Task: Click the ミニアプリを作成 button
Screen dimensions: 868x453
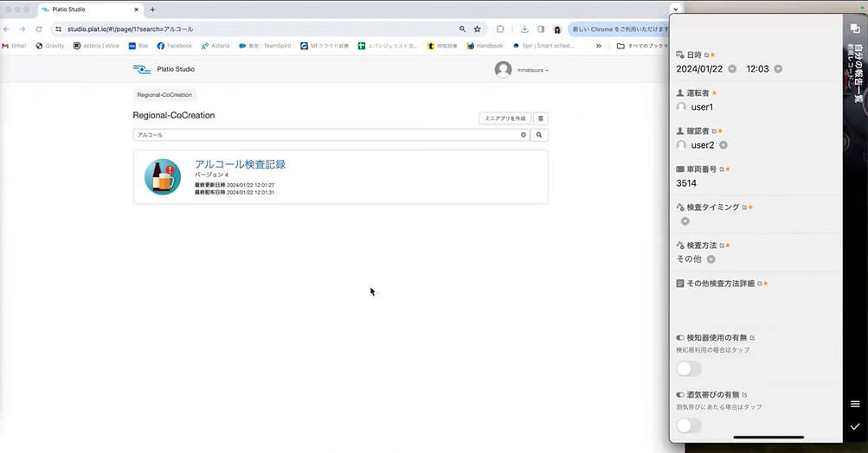Action: (x=504, y=118)
